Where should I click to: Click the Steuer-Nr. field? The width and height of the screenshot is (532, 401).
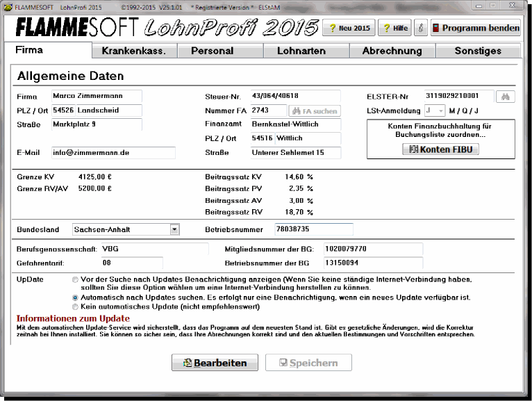(x=296, y=96)
